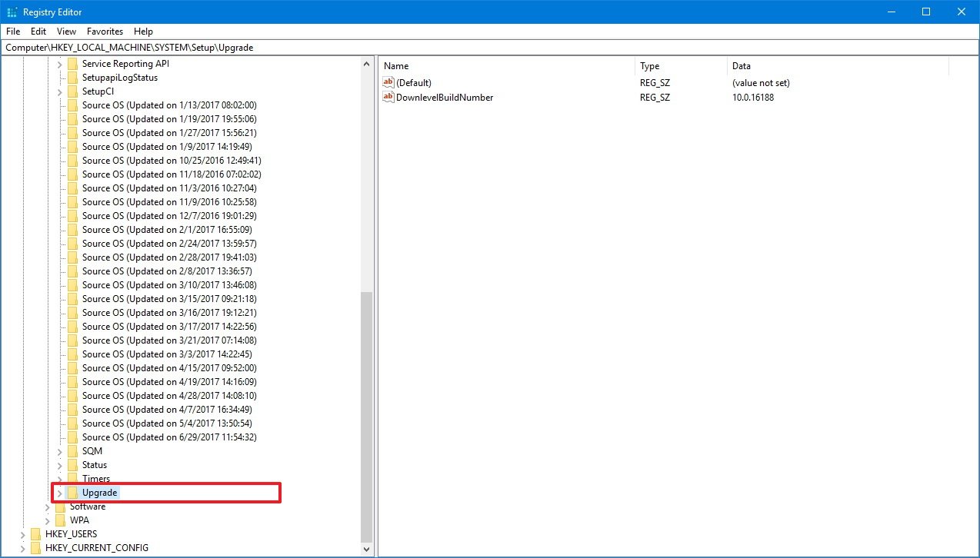Click the (value not set) data cell

(761, 83)
